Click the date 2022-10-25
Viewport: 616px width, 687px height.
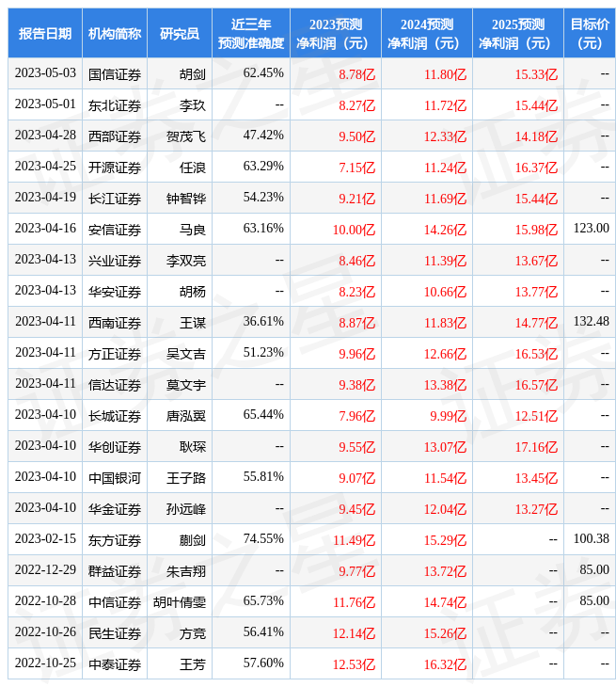pyautogui.click(x=45, y=663)
